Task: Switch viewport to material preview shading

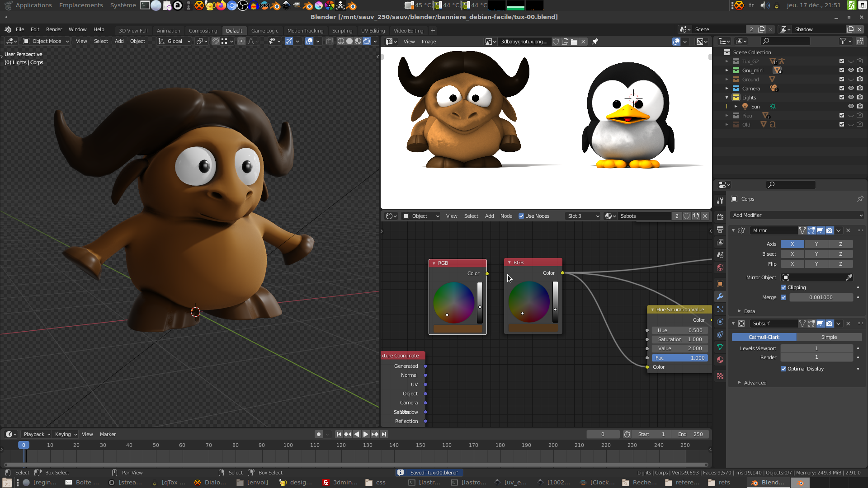Action: click(358, 41)
